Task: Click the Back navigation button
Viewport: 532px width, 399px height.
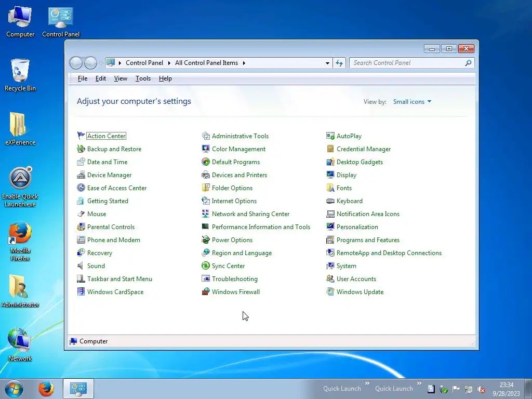Action: click(76, 63)
